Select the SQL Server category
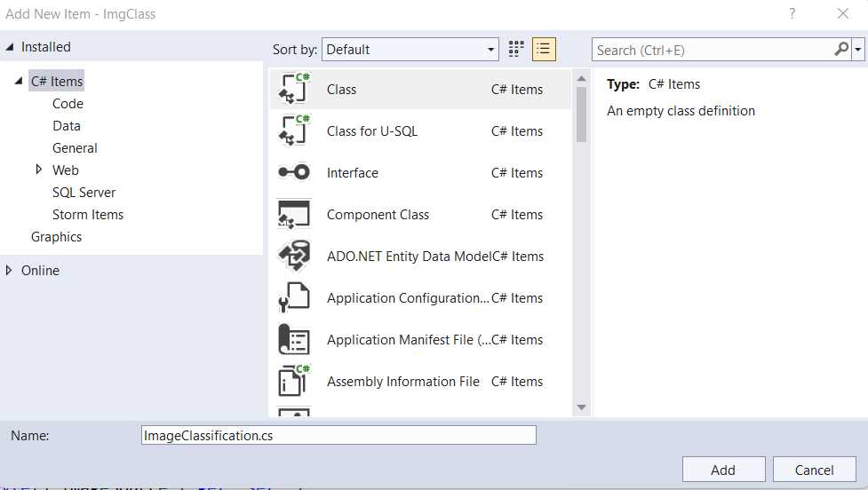Screen dimensions: 868x490 84,192
